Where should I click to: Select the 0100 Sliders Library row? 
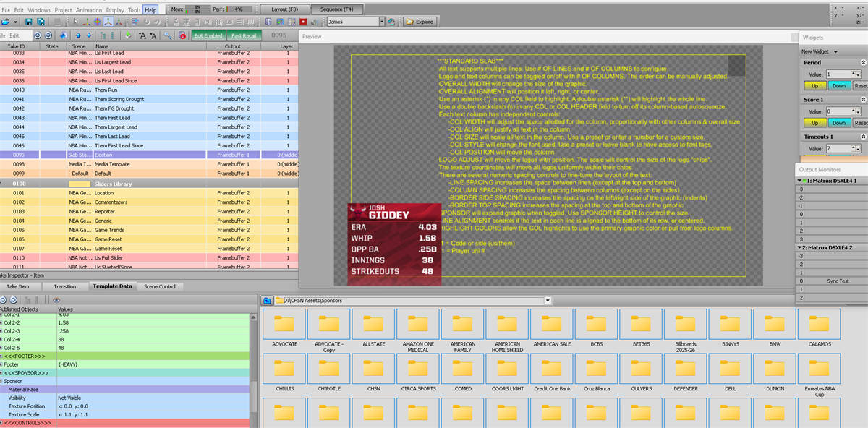click(x=149, y=184)
